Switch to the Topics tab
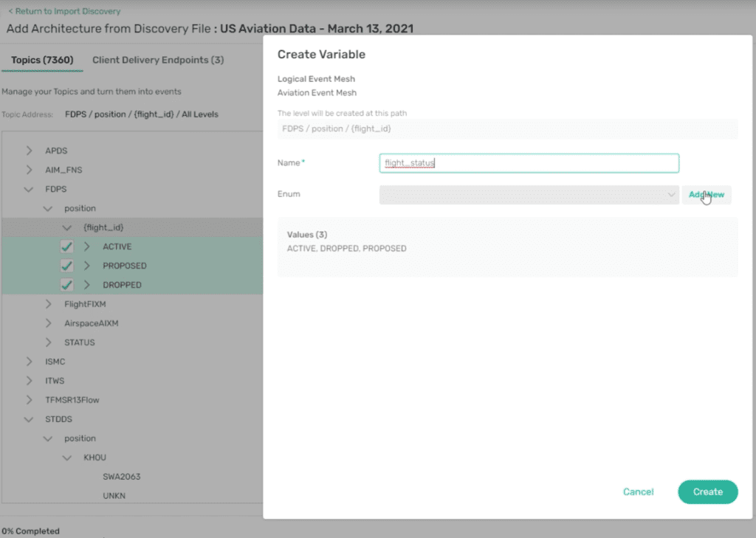This screenshot has width=756, height=538. [x=41, y=60]
